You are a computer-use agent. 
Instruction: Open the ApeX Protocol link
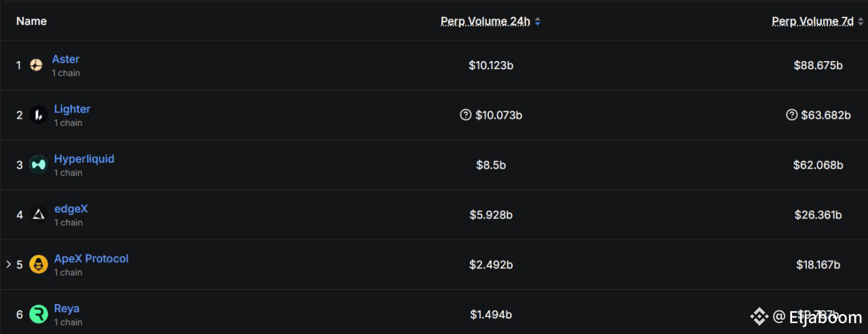[x=91, y=259]
